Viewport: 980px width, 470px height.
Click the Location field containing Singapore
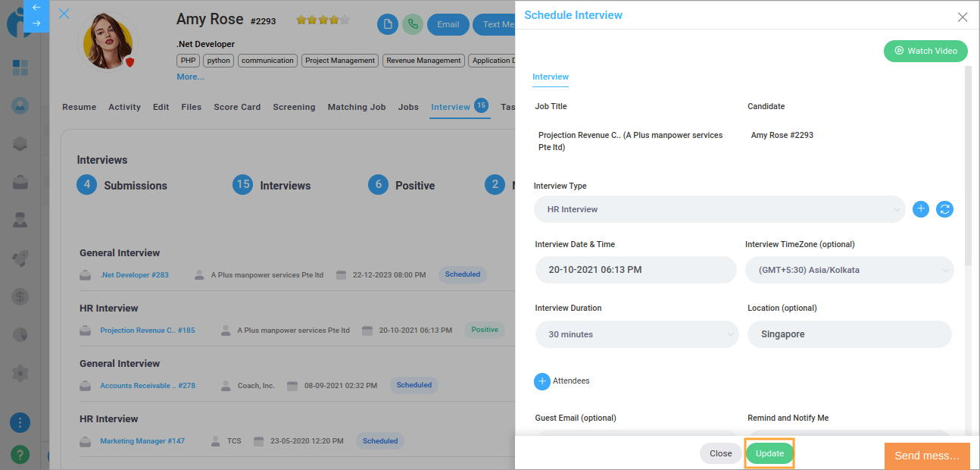point(849,334)
